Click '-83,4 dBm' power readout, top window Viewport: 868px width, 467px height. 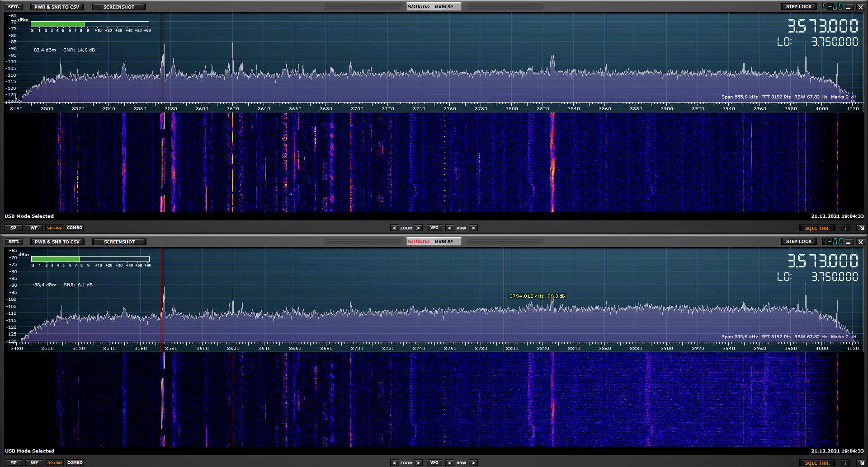(44, 50)
